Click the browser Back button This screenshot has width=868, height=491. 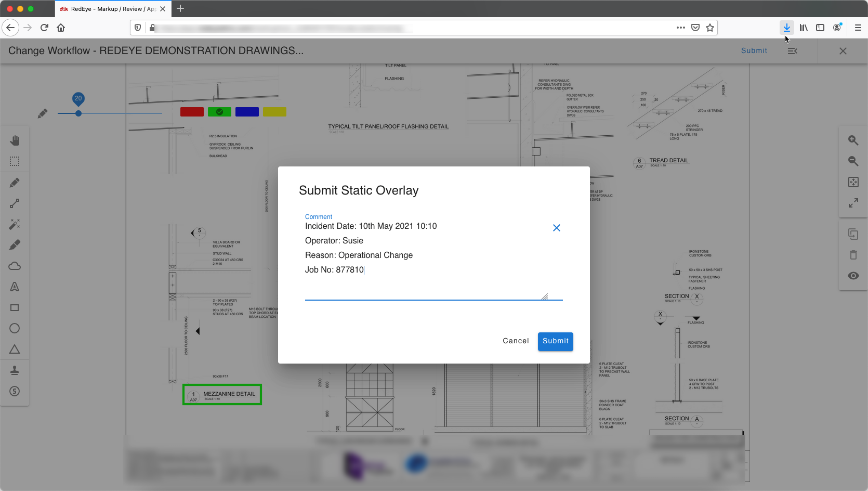point(10,28)
